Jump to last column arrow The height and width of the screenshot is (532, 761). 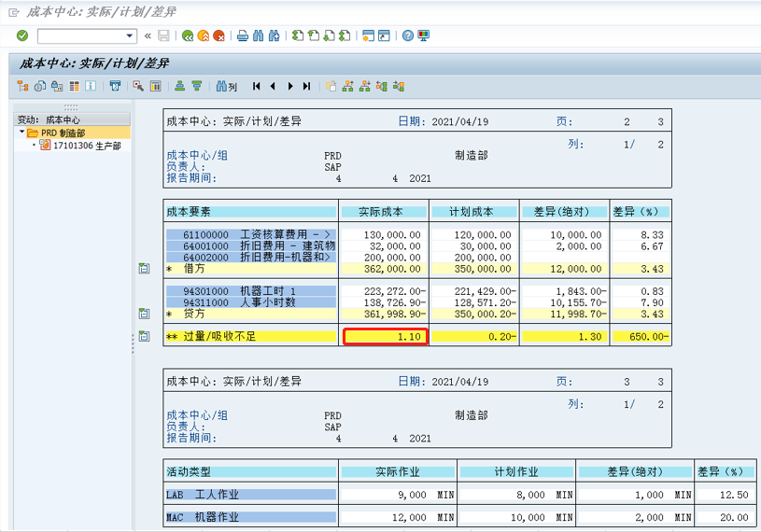(306, 86)
